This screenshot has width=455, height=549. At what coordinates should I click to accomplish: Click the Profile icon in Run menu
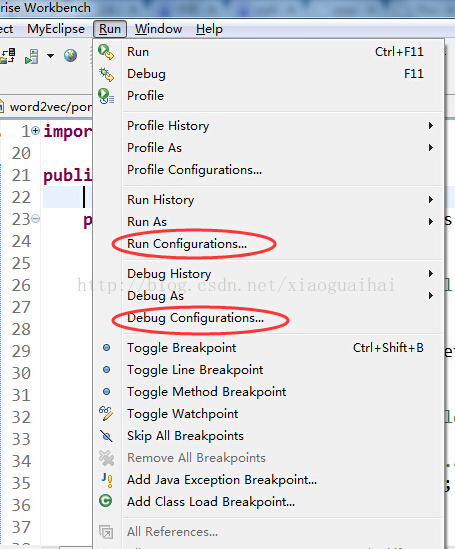(106, 96)
